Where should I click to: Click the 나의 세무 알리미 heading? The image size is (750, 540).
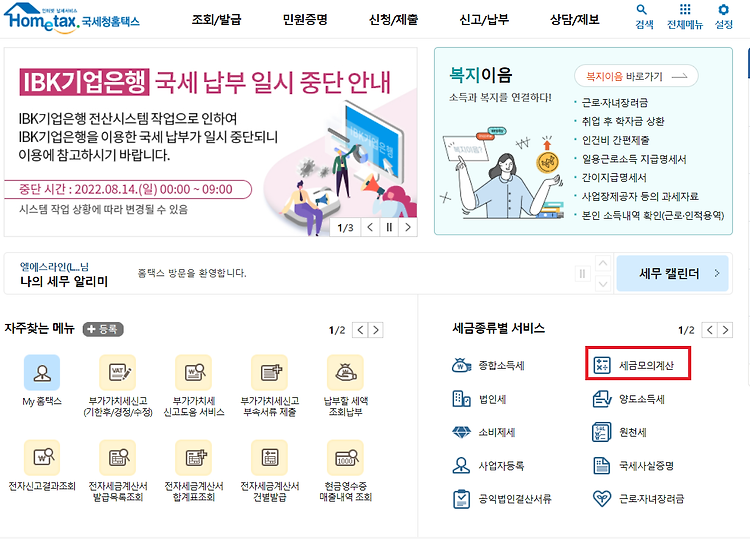click(64, 281)
